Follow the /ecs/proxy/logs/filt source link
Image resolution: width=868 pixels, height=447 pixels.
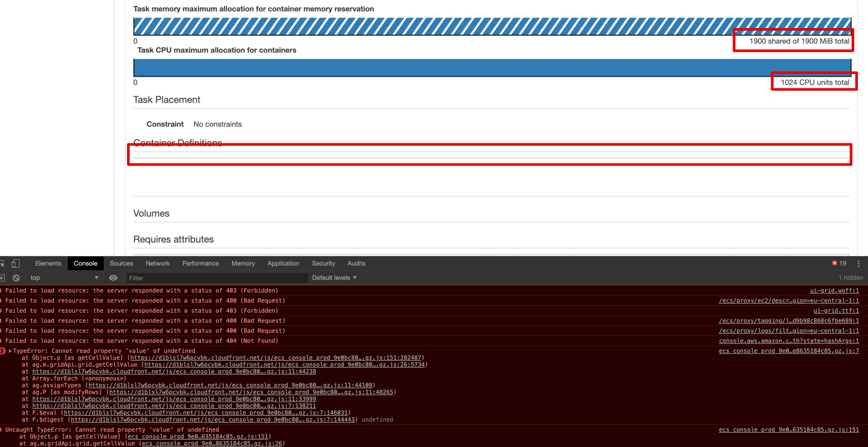click(789, 331)
